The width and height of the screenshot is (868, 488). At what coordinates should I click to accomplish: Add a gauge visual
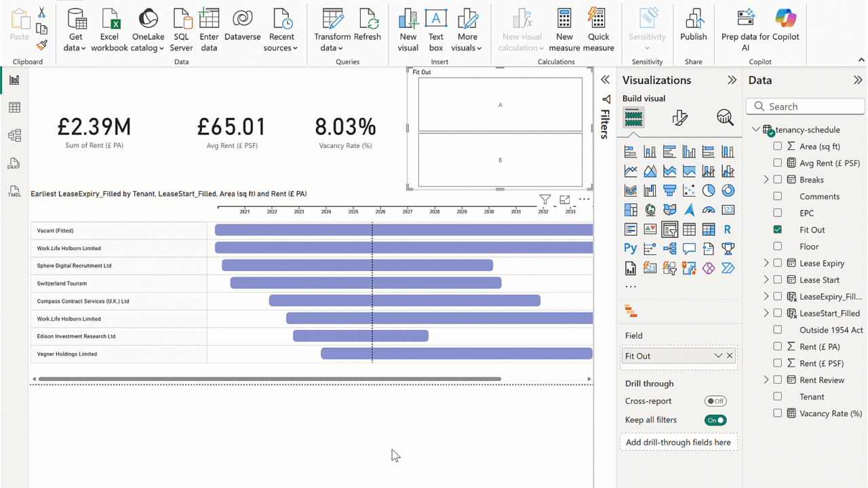click(x=709, y=210)
